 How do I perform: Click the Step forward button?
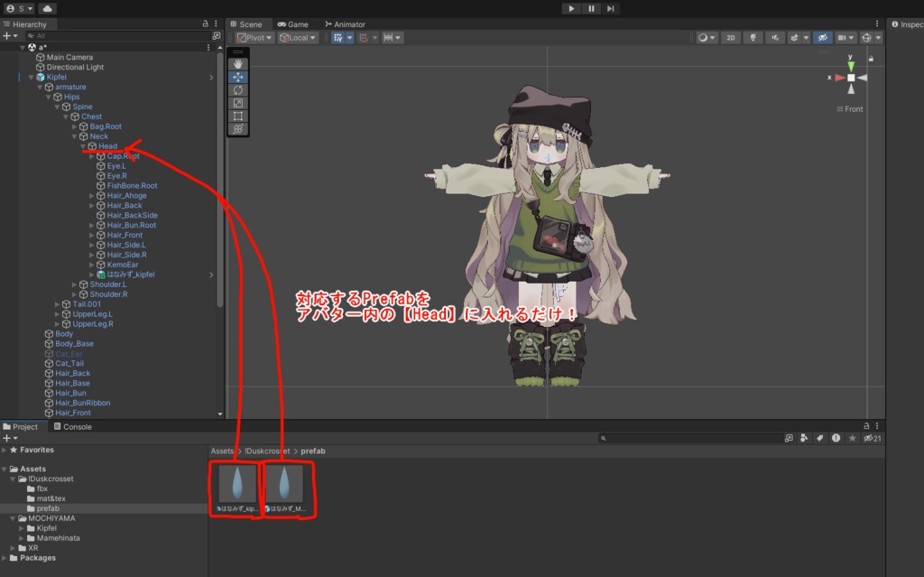click(611, 8)
